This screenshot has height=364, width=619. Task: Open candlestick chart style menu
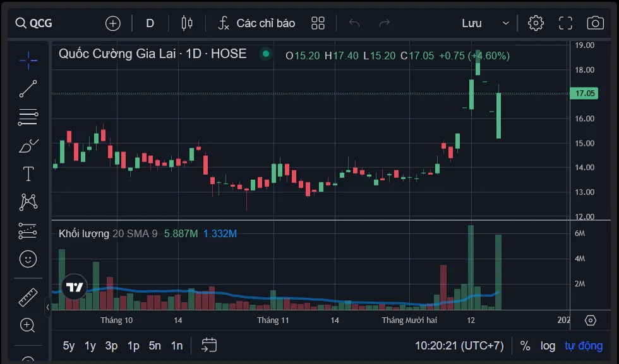[187, 23]
